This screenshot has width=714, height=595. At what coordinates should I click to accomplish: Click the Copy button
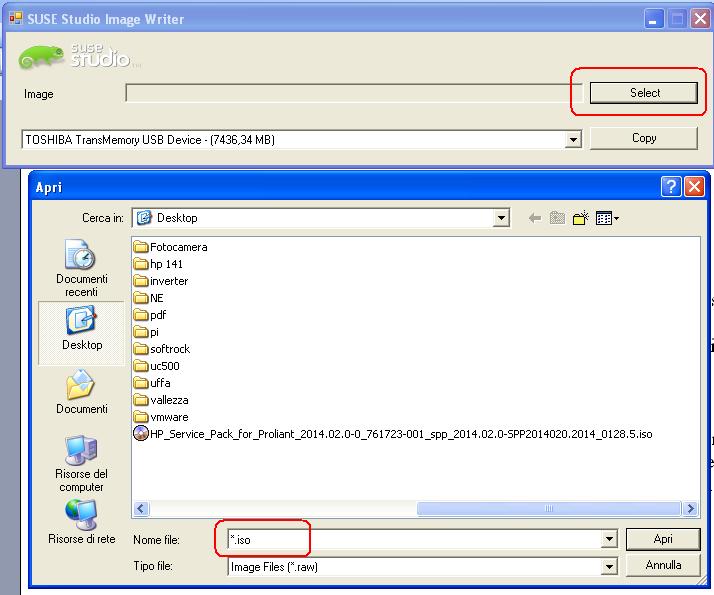tap(643, 138)
